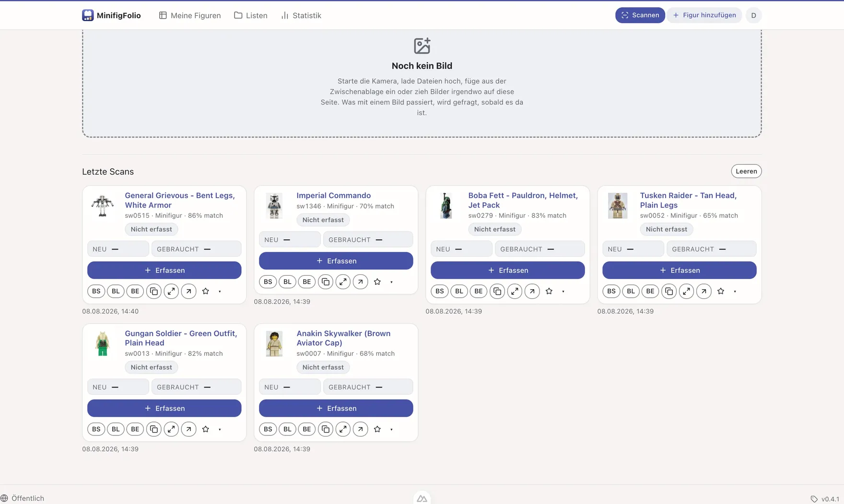Copy the Boba Fett scan entry
This screenshot has height=504, width=844.
497,291
